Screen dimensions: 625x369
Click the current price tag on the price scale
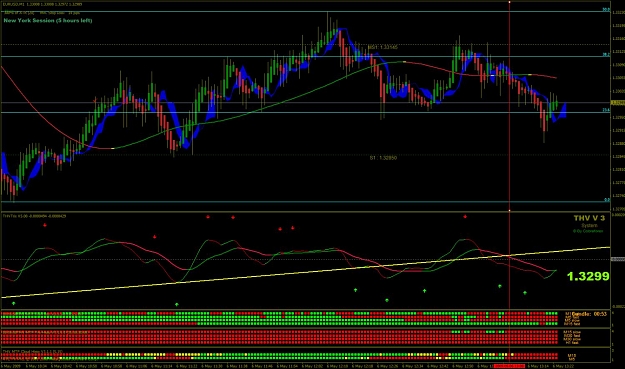[618, 103]
